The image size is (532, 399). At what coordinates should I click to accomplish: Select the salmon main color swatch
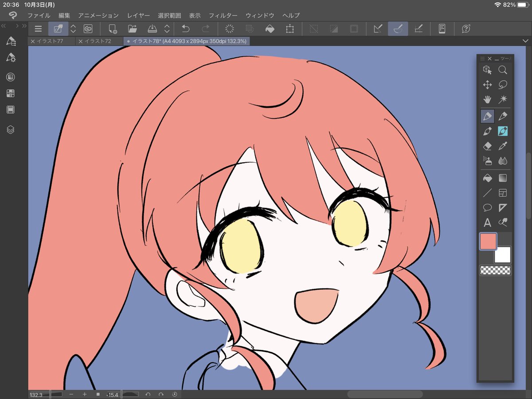coord(488,242)
